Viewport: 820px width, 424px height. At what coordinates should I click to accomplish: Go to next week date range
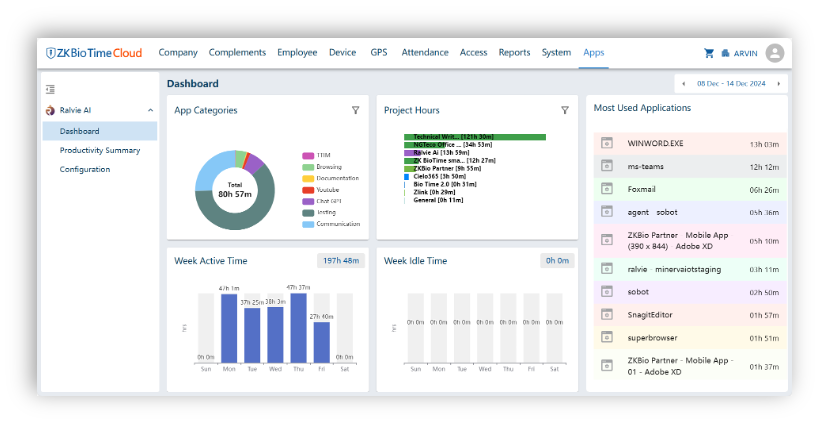(x=779, y=84)
